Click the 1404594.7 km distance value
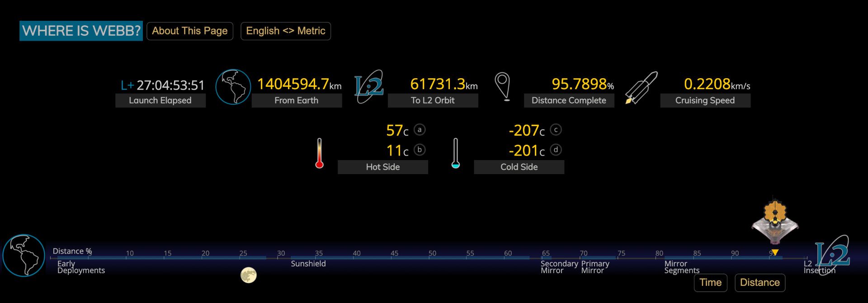The image size is (868, 303). click(x=299, y=84)
